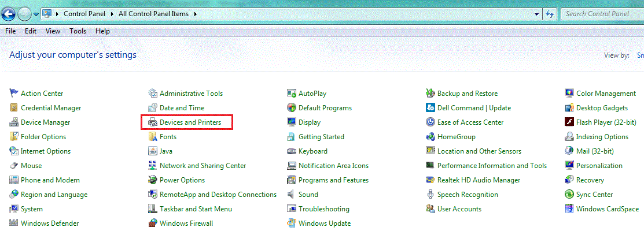Open Programs and Features link

[333, 180]
